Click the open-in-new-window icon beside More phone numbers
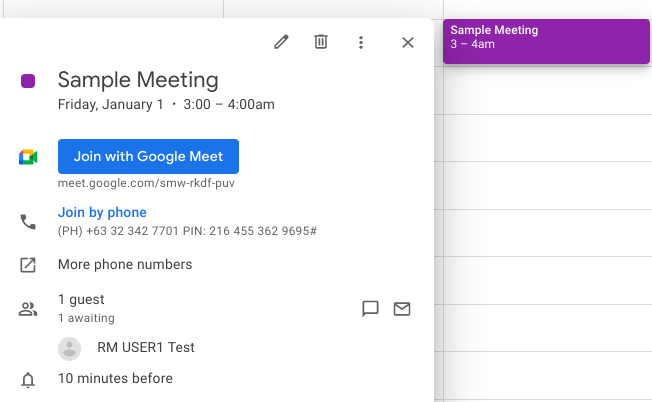Viewport: 652px width, 402px height. [x=28, y=265]
